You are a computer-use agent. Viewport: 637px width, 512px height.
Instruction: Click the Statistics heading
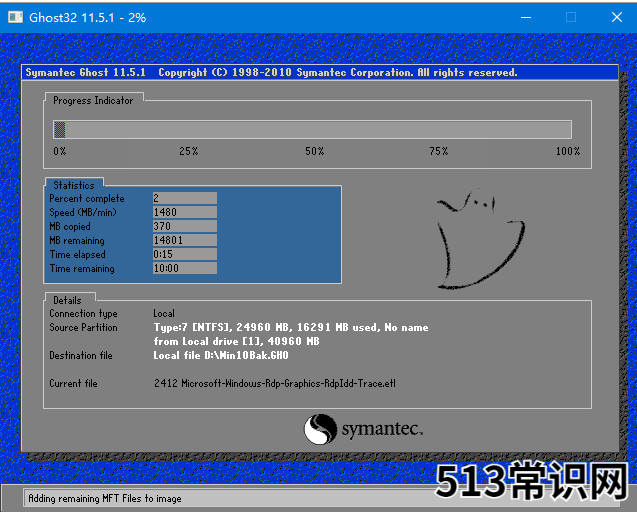click(x=74, y=185)
